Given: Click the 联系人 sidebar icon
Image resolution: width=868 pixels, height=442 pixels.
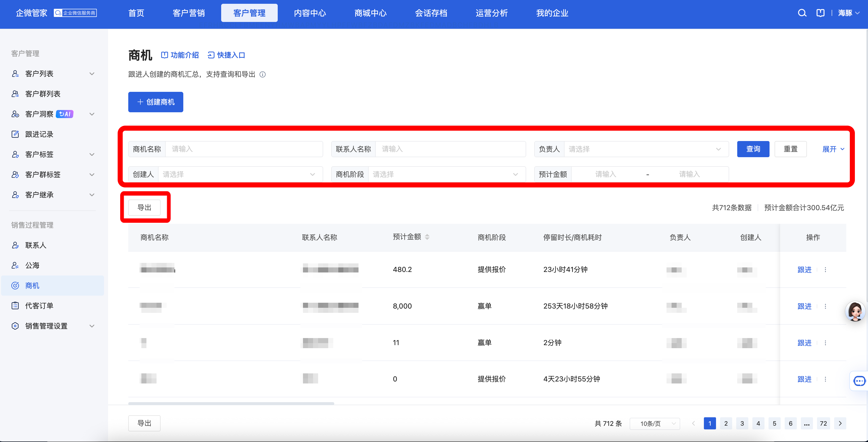Looking at the screenshot, I should tap(15, 245).
